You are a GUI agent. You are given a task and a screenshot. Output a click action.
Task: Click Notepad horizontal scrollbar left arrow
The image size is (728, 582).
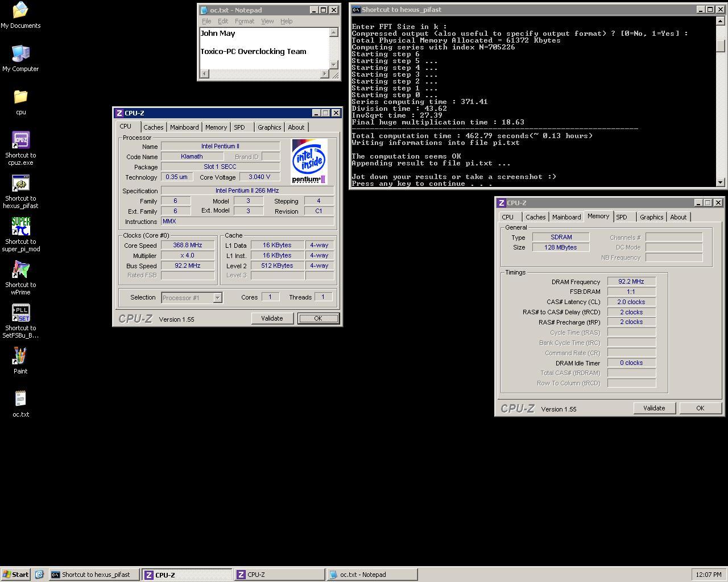[x=205, y=74]
